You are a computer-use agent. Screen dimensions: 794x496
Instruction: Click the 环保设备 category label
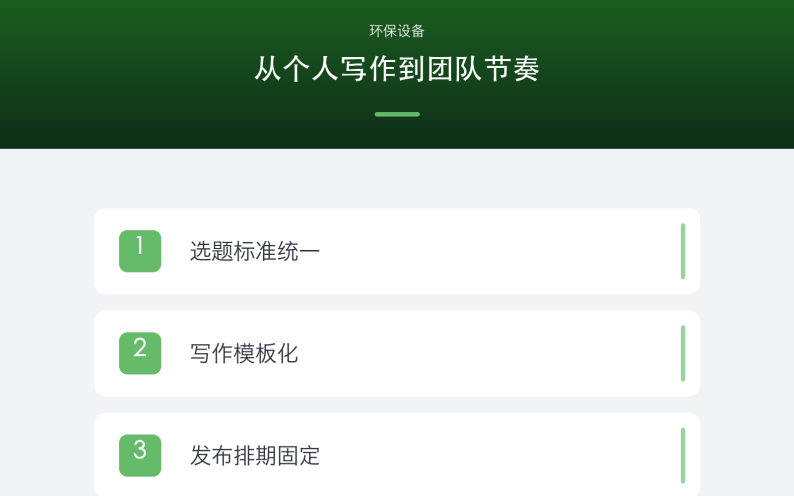tap(397, 31)
